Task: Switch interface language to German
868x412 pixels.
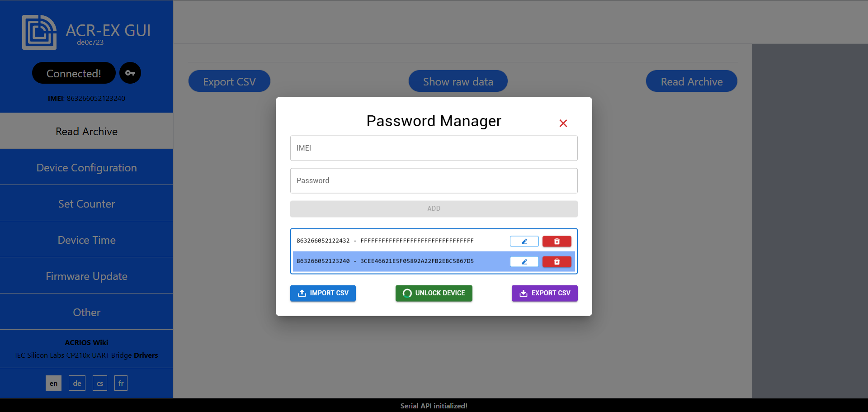Action: coord(77,383)
